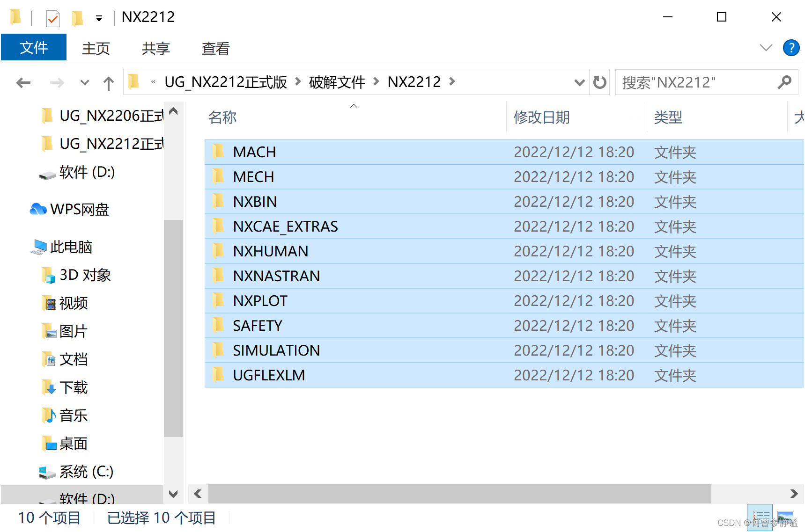The width and height of the screenshot is (805, 532).
Task: Click the MACH folder name
Action: point(254,152)
